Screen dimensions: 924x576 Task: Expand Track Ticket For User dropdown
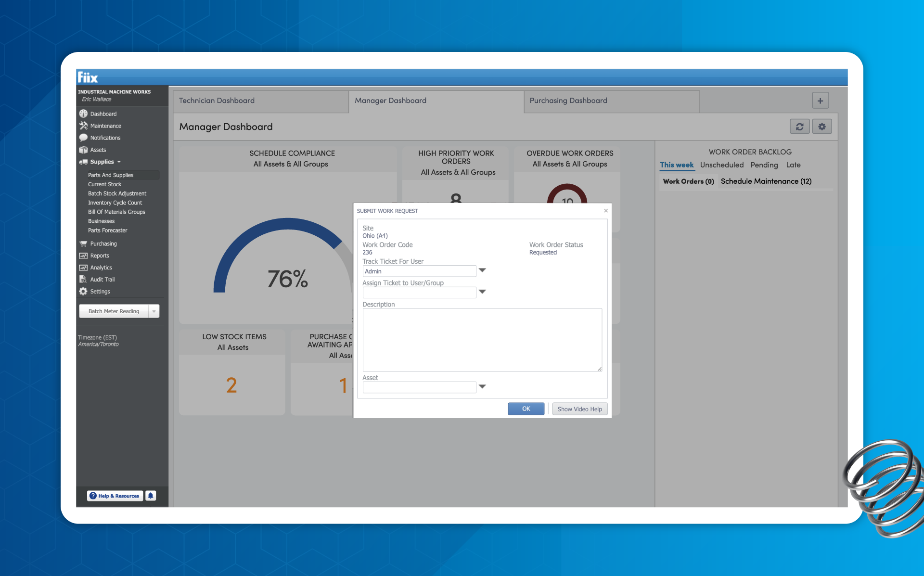(x=482, y=270)
